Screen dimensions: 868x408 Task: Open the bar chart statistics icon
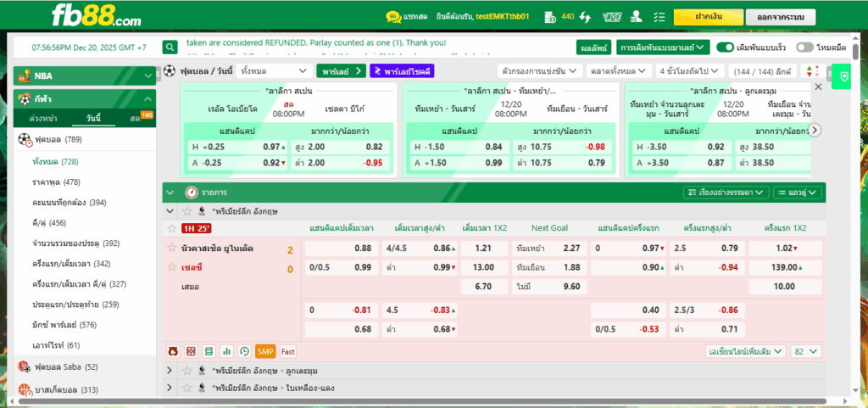(226, 351)
